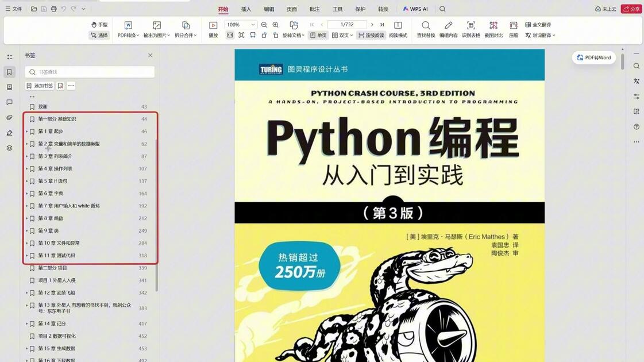Click the print icon in quick access bar
644x362 pixels.
53,9
